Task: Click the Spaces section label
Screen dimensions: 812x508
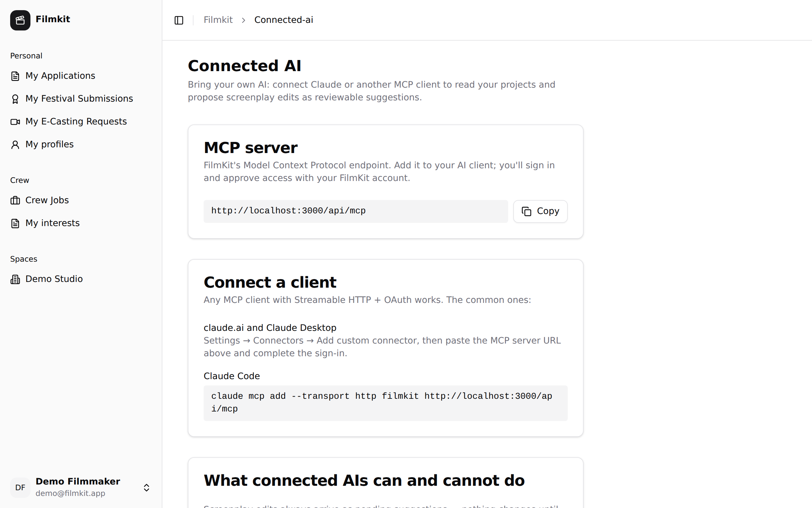Action: (x=23, y=259)
